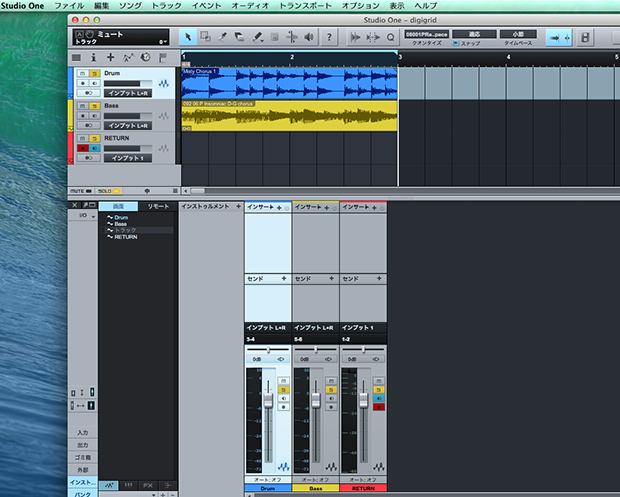
Task: Select the Arrow tool in the toolbar
Action: pos(188,37)
